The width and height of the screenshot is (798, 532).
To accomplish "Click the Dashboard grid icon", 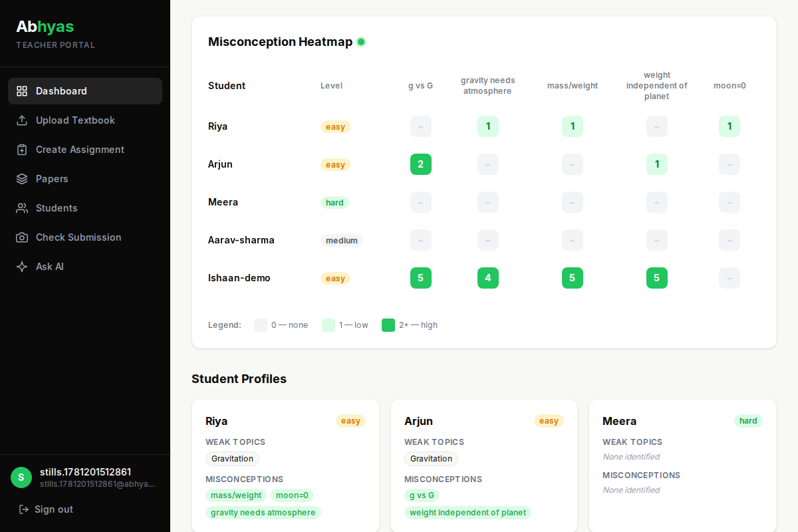I will (22, 91).
